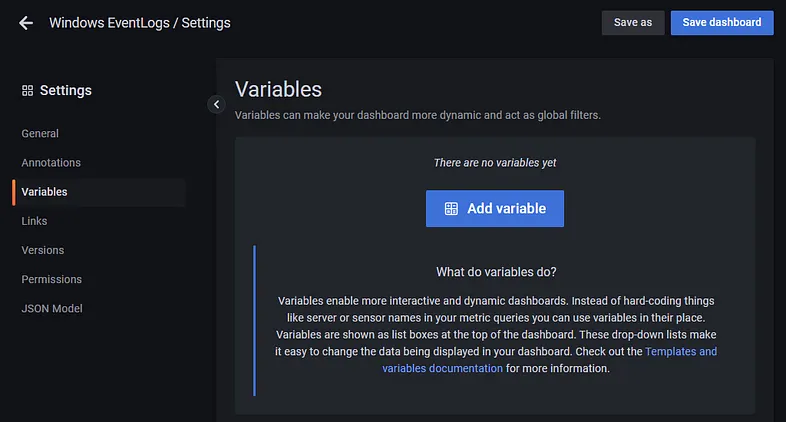
Task: Click the Settings sidebar heading text
Action: pyautogui.click(x=66, y=91)
